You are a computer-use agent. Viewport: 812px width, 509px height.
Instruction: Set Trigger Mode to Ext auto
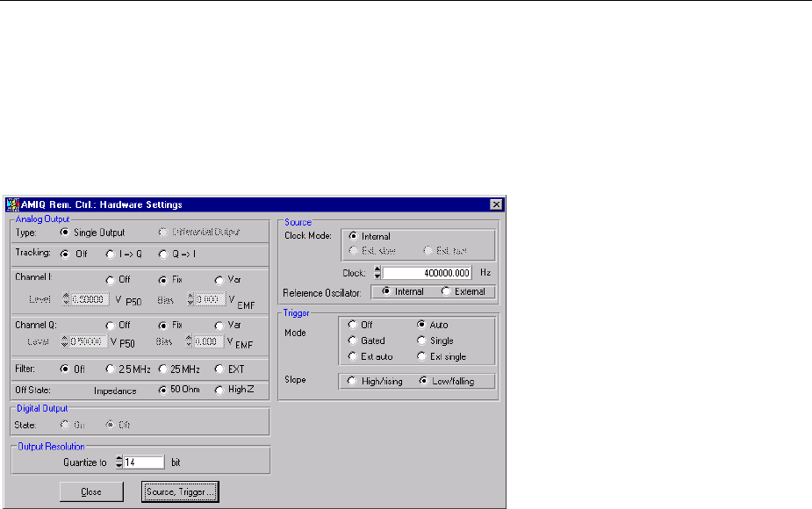point(353,357)
